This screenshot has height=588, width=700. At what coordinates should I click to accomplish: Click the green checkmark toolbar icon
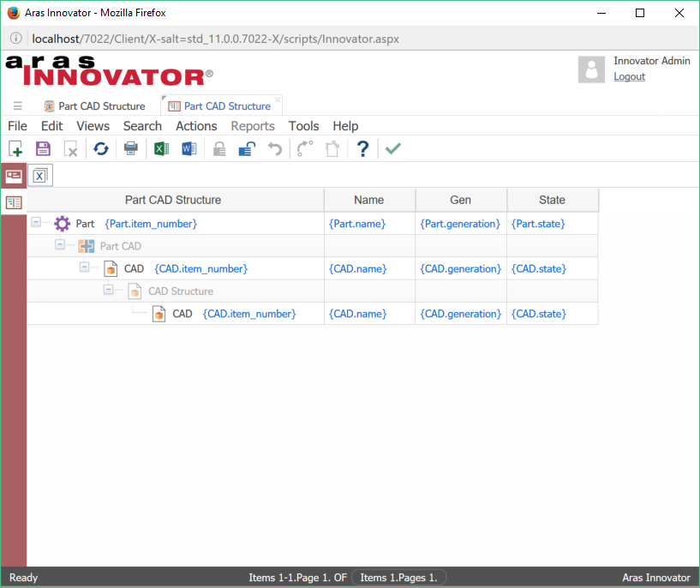coord(392,149)
